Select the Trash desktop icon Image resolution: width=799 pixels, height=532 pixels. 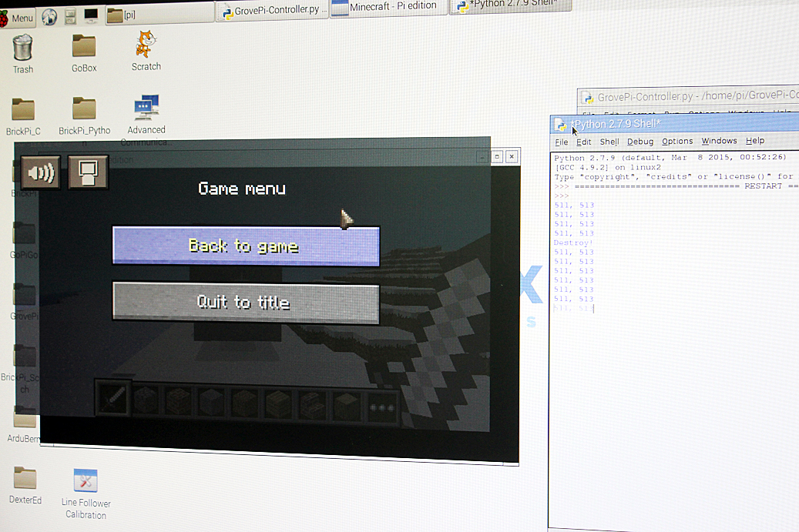(23, 53)
